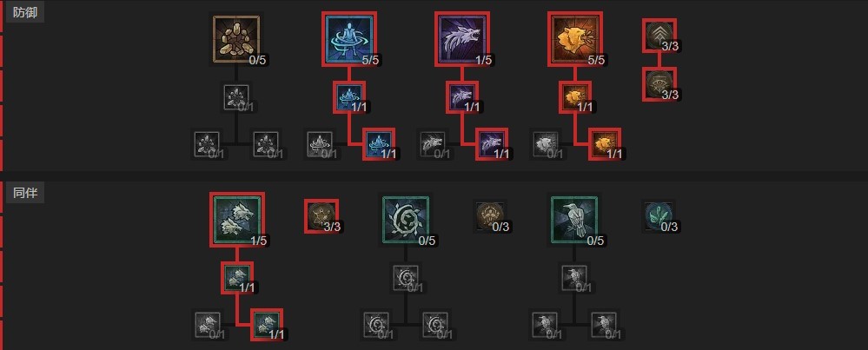Click the 同伴 section label
The image size is (868, 350).
pos(25,194)
